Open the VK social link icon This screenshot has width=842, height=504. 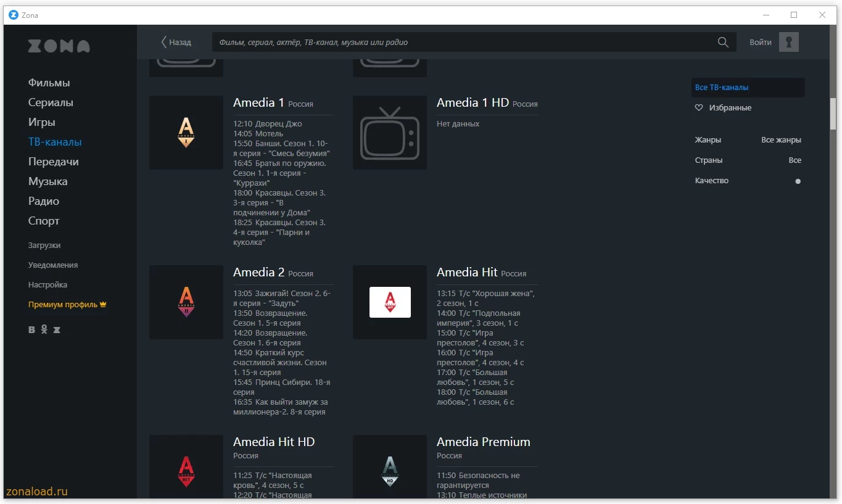32,330
